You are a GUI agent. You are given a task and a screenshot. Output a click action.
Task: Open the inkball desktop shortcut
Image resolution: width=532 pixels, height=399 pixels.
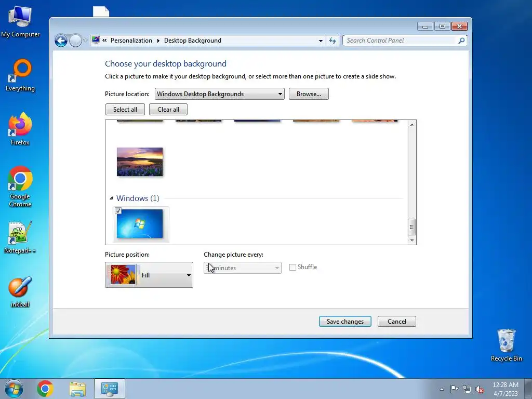pos(20,292)
